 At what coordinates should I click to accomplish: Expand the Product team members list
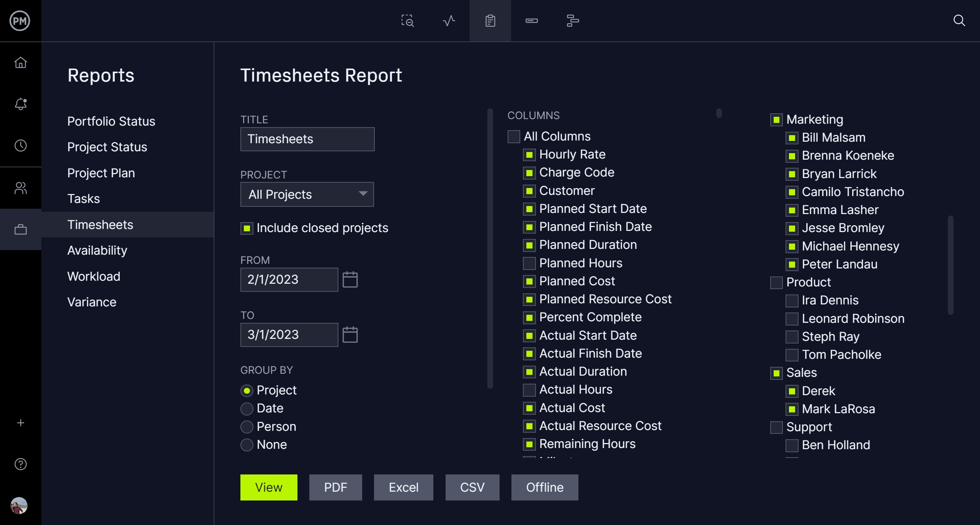(809, 282)
